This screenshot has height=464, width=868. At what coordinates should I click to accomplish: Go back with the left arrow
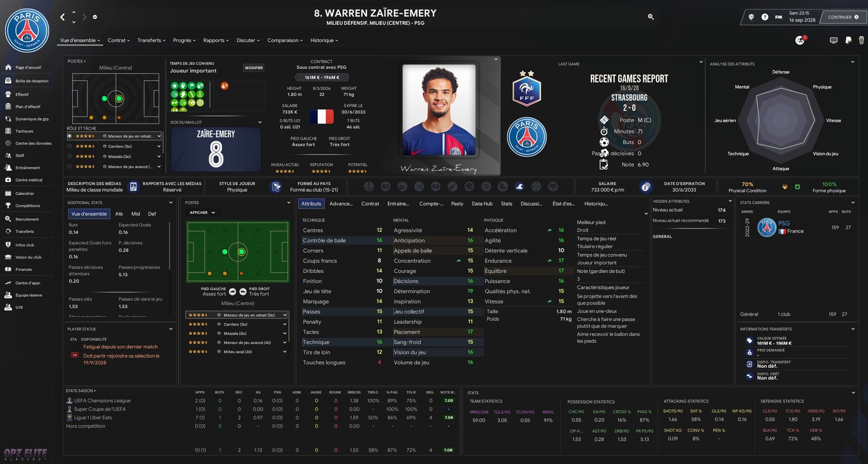point(62,17)
